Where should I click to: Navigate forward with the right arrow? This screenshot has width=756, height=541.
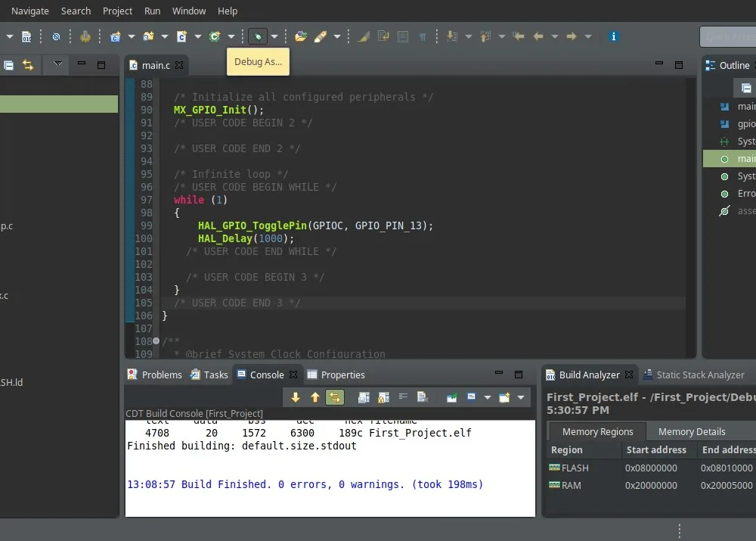572,36
